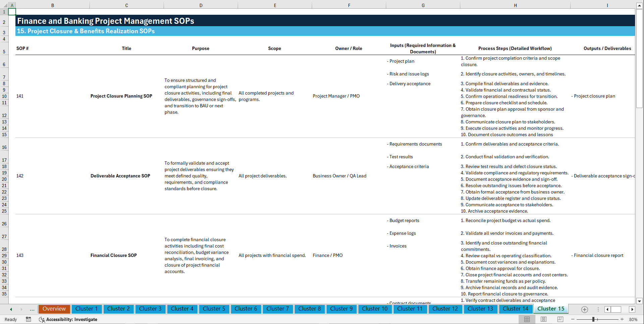Screen dimensions: 644x324
Task: Switch to the Cluster 7 tab
Action: (x=278, y=309)
